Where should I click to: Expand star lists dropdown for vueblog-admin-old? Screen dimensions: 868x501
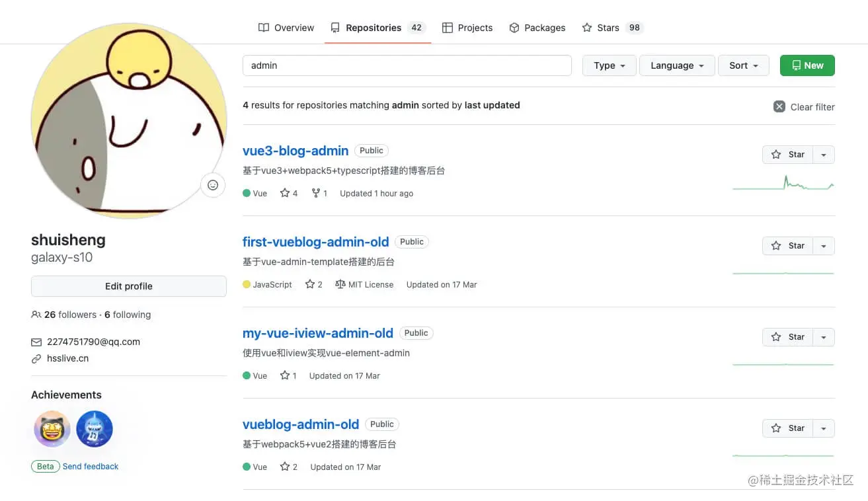(x=824, y=428)
